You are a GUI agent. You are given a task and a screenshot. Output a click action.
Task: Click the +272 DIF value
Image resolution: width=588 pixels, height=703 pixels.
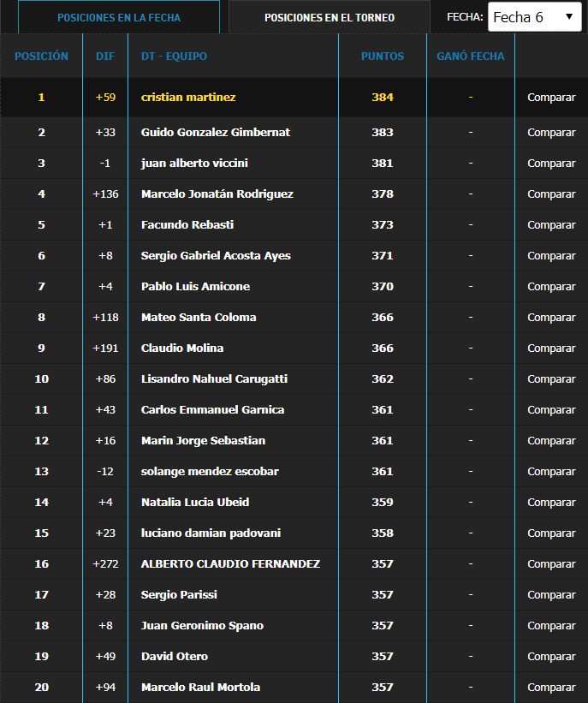click(105, 564)
